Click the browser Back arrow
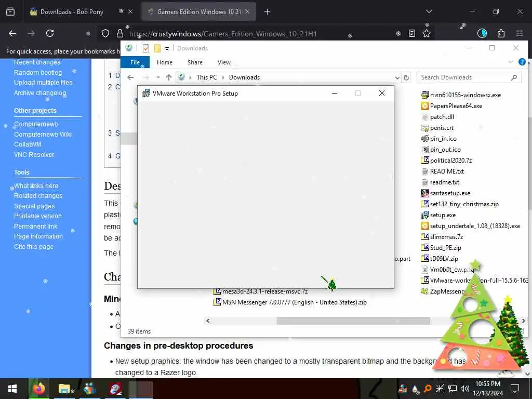This screenshot has width=532, height=399. click(x=12, y=33)
